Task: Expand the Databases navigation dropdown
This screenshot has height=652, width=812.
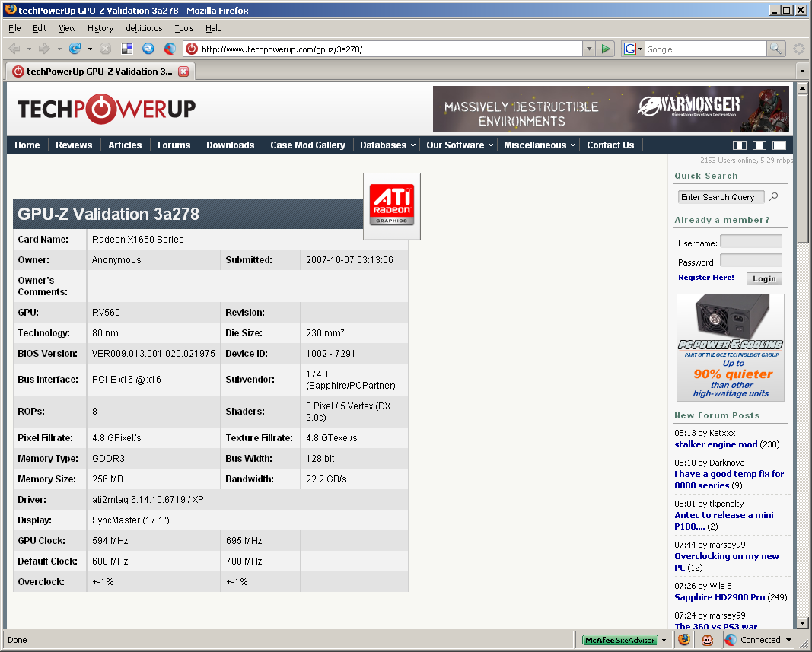Action: [387, 145]
